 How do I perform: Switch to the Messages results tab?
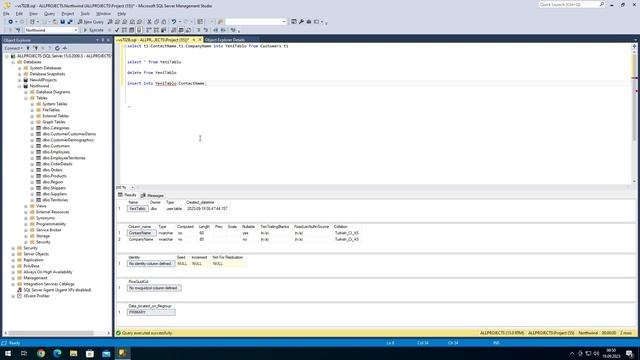pos(152,196)
